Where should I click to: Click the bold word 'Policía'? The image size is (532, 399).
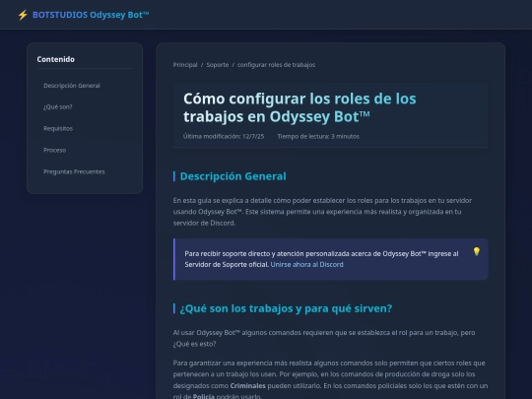tap(204, 396)
